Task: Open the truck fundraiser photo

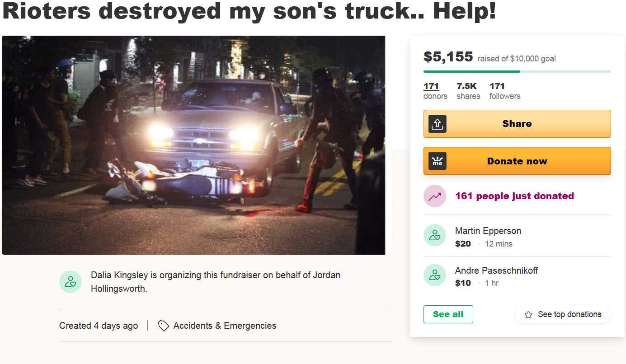Action: 193,145
